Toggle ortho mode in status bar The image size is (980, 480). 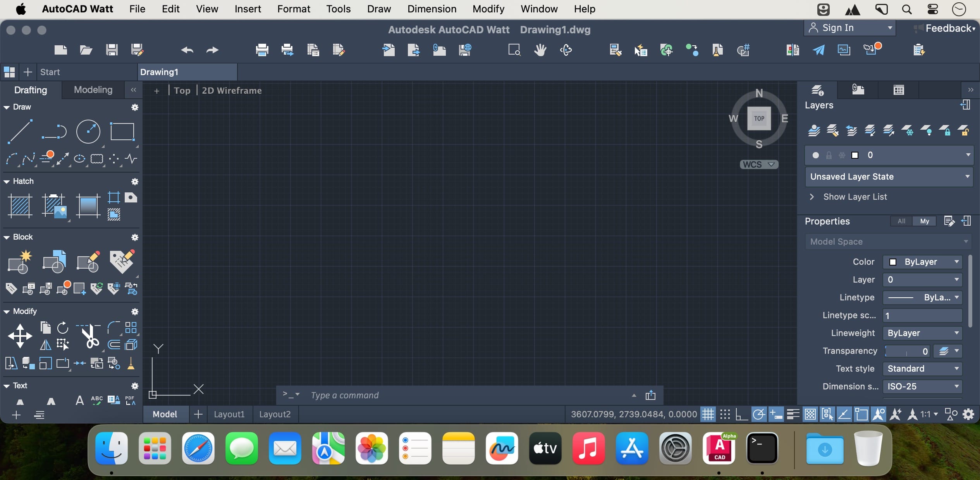coord(742,415)
